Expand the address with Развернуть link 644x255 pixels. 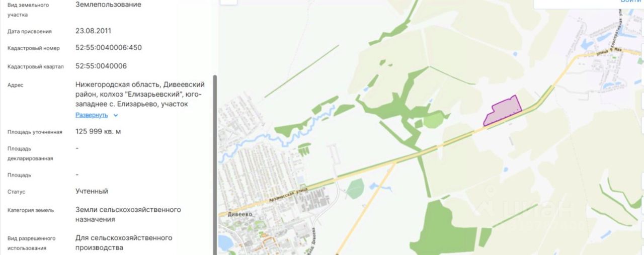click(x=92, y=115)
